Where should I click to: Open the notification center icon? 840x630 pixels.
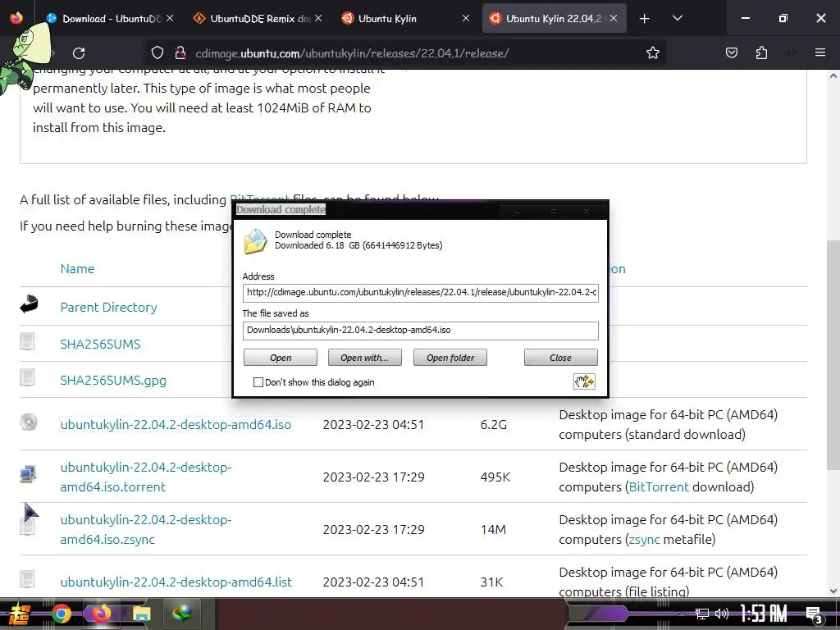point(814,615)
